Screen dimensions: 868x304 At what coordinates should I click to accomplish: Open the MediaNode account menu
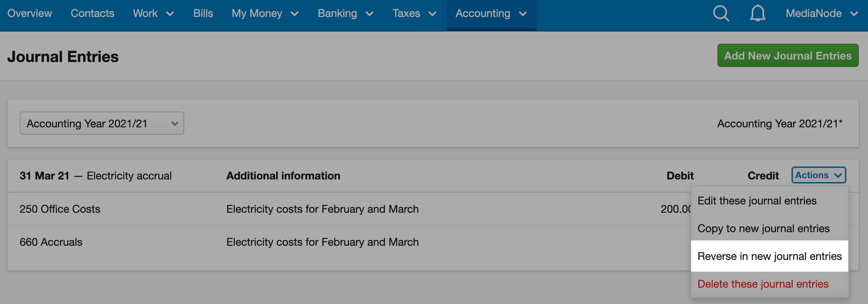tap(822, 14)
